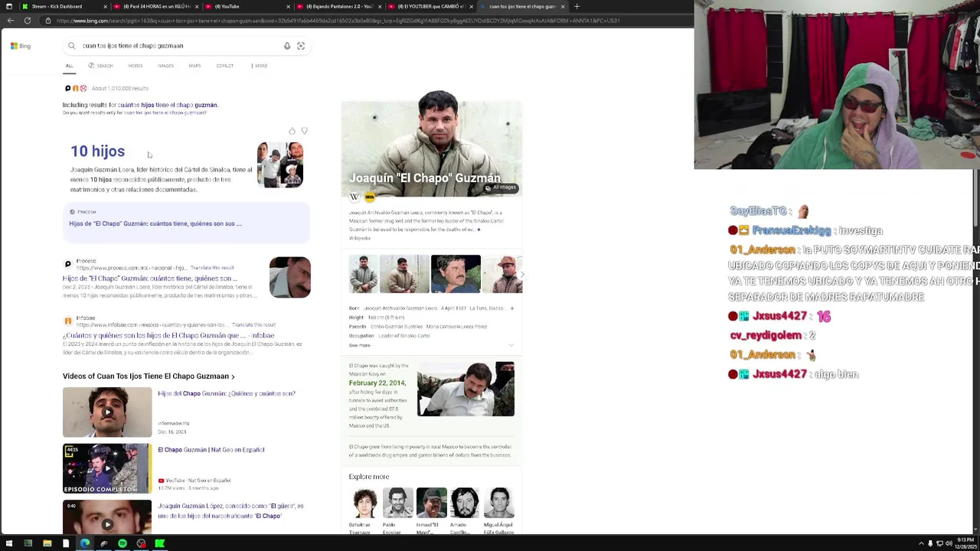The image size is (980, 551).
Task: Open Amado Carrillo in Explore more
Action: tap(465, 510)
